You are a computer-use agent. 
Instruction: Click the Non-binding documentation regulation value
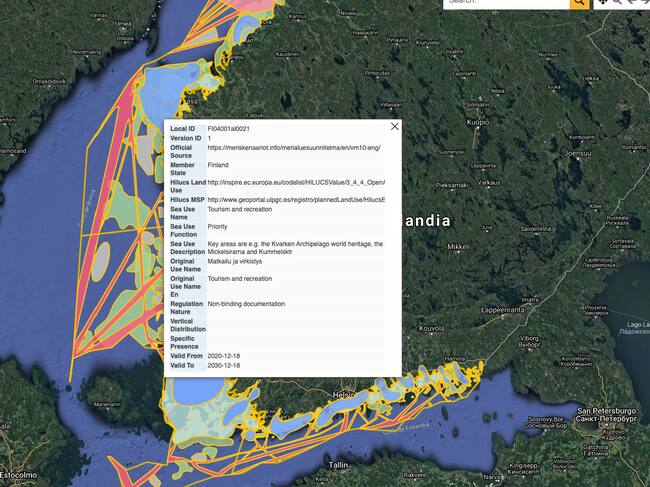click(x=245, y=303)
